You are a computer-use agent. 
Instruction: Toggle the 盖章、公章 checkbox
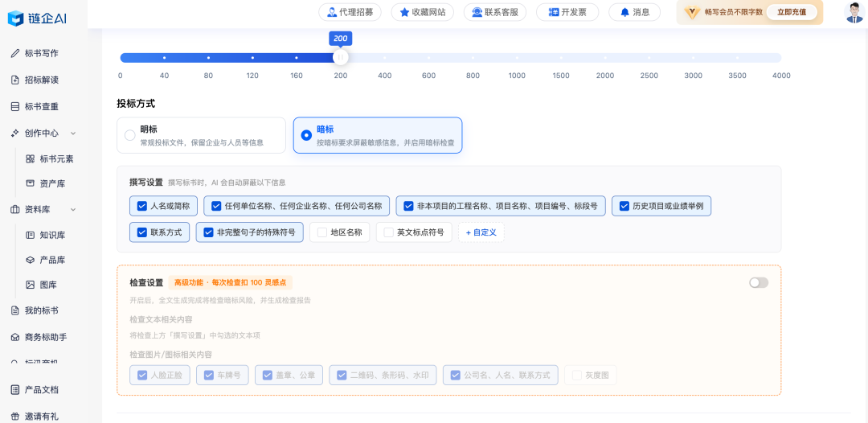(x=268, y=376)
